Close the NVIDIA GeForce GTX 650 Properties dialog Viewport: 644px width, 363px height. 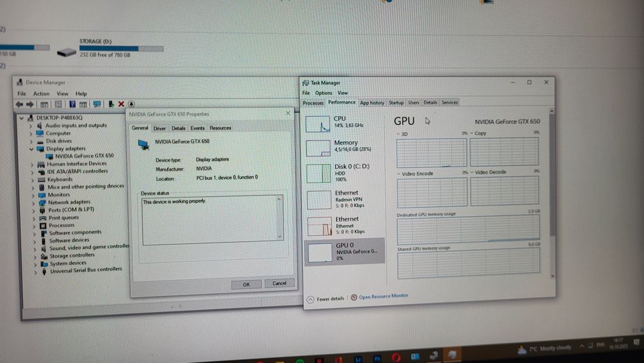pos(287,113)
